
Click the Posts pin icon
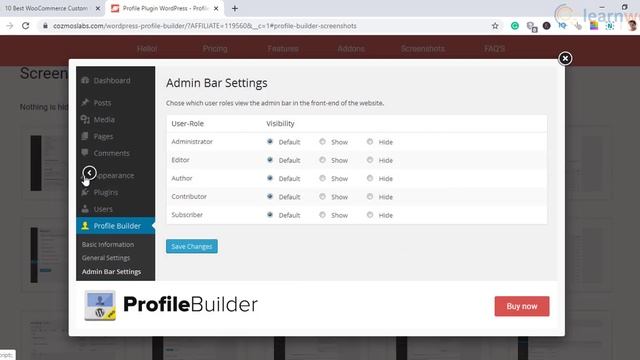(x=85, y=102)
